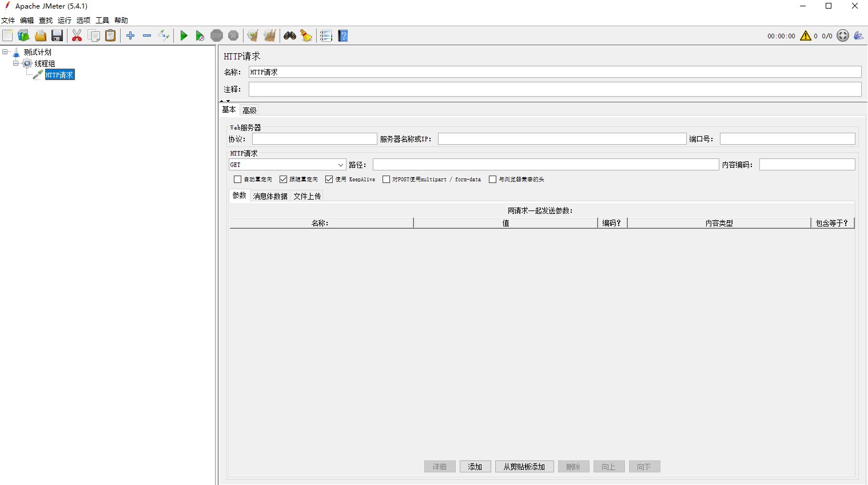Open the 运行 menu

pos(65,21)
